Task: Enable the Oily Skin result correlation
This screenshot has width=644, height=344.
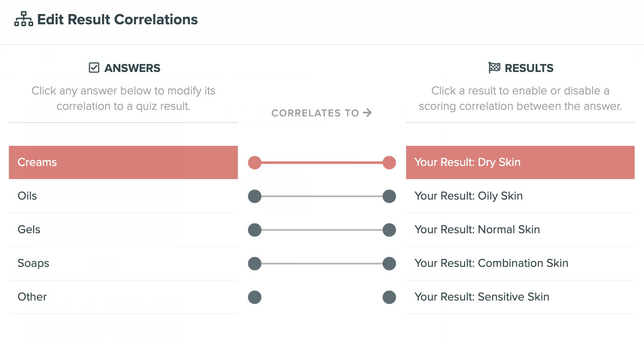Action: point(520,196)
